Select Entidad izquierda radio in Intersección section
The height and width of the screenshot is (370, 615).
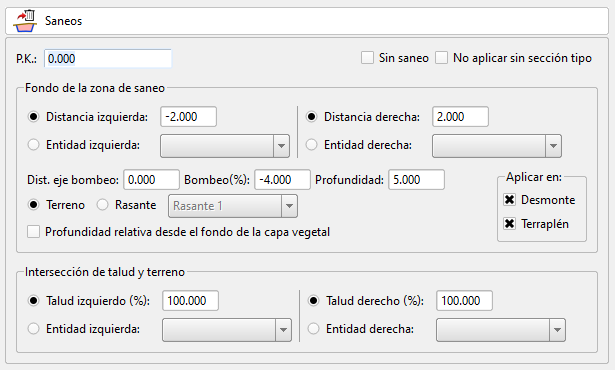(34, 329)
